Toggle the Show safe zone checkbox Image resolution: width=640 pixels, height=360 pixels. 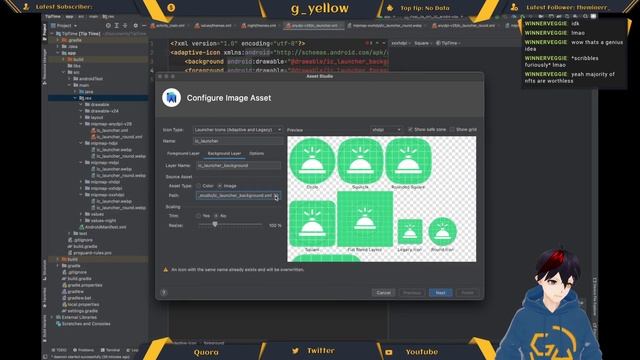(410, 129)
